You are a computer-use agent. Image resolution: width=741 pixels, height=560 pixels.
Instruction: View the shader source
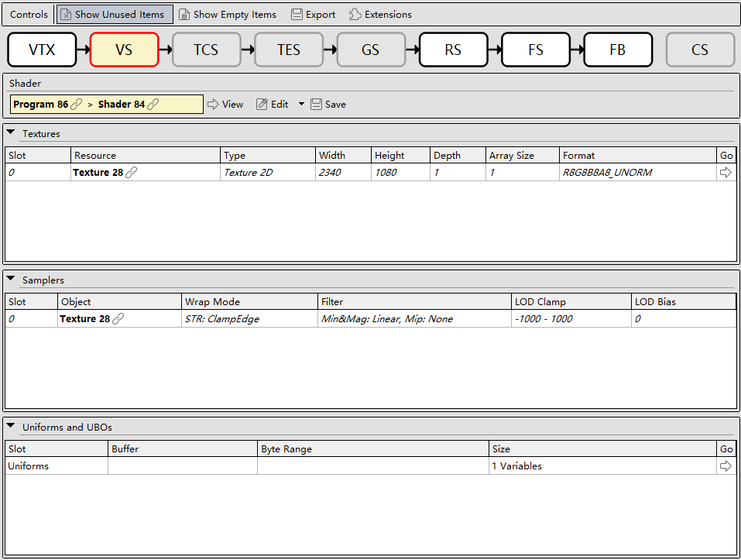(x=225, y=105)
